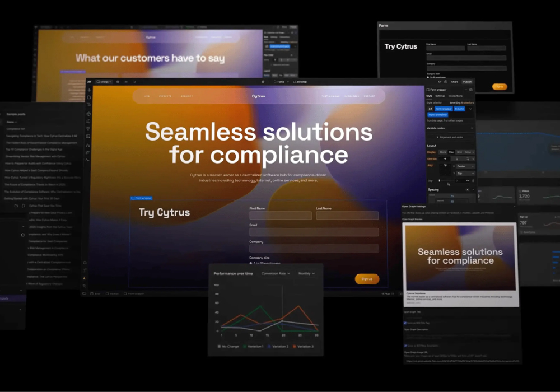Viewport: 560px width, 392px height.
Task: Open the Monthly dropdown in performance chart
Action: point(306,273)
